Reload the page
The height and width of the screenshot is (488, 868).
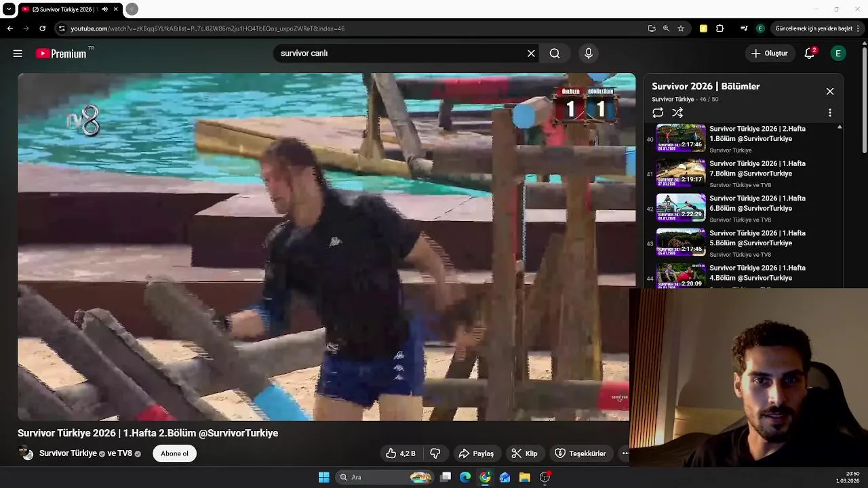(42, 28)
